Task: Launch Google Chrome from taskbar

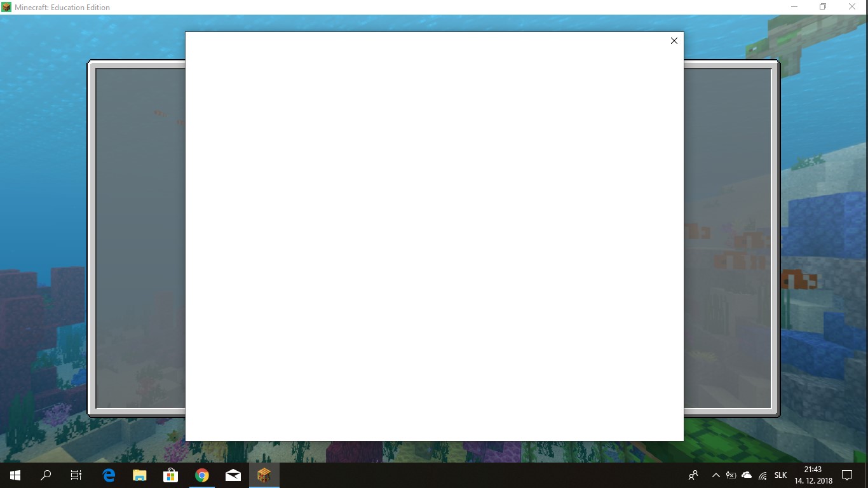Action: click(202, 475)
